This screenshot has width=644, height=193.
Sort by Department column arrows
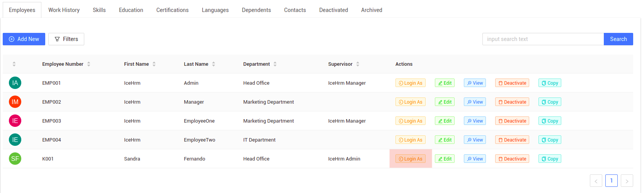click(275, 64)
